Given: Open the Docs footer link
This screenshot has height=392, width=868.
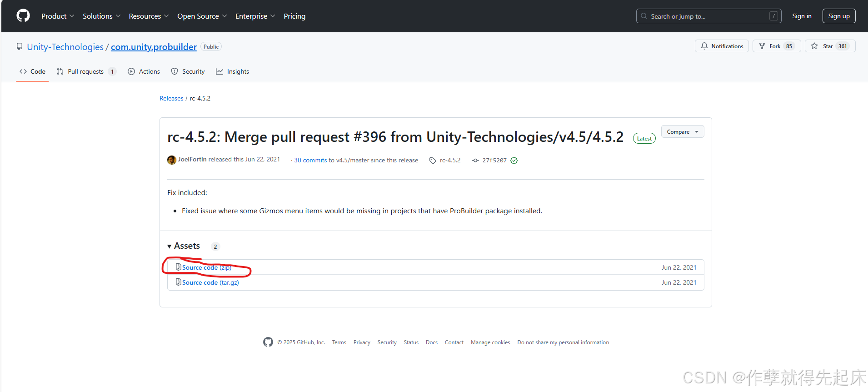Looking at the screenshot, I should tap(432, 342).
